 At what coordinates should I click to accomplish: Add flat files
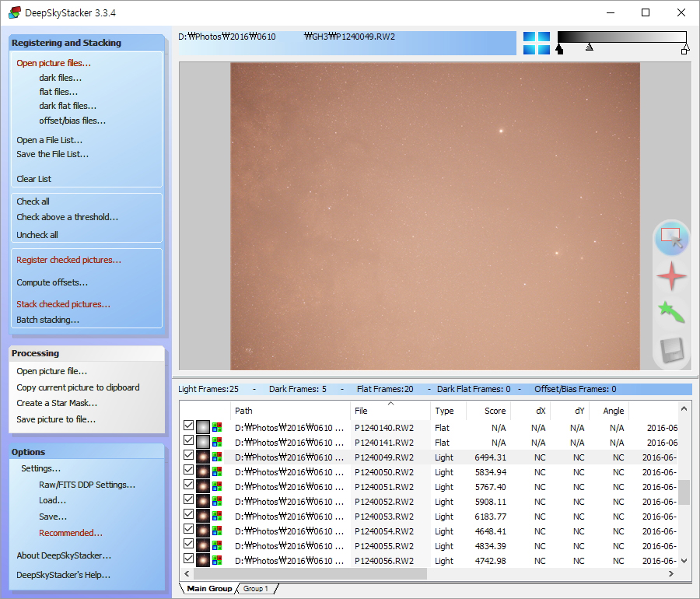[58, 92]
